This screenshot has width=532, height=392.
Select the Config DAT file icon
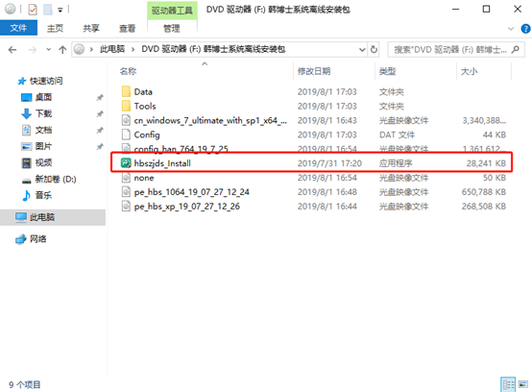(126, 135)
